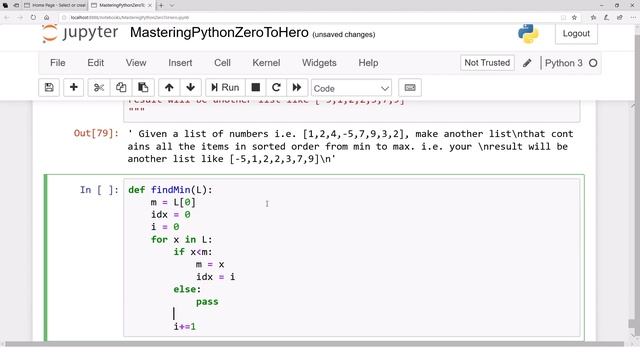Click the pencil edit mode indicator
This screenshot has width=640, height=360.
(x=527, y=63)
